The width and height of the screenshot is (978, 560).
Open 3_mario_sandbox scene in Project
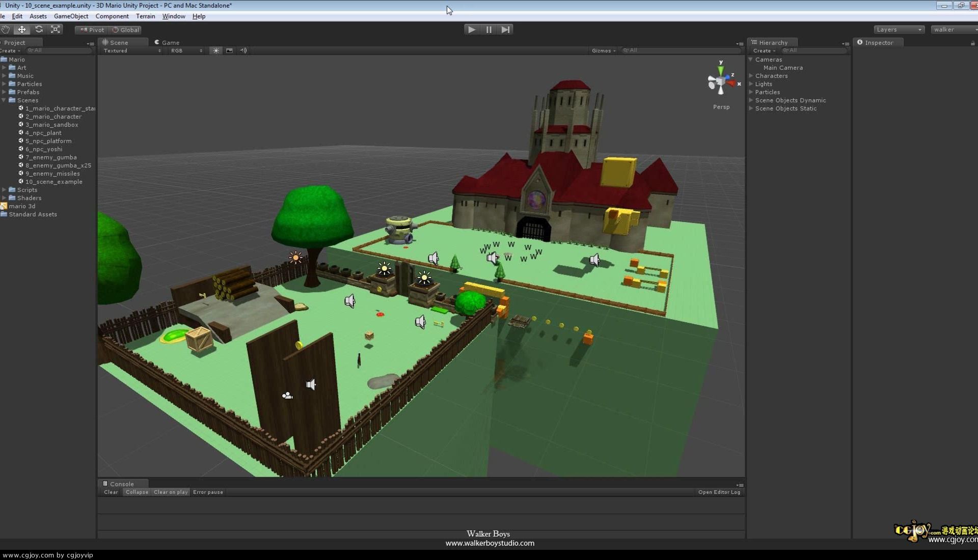pyautogui.click(x=51, y=125)
